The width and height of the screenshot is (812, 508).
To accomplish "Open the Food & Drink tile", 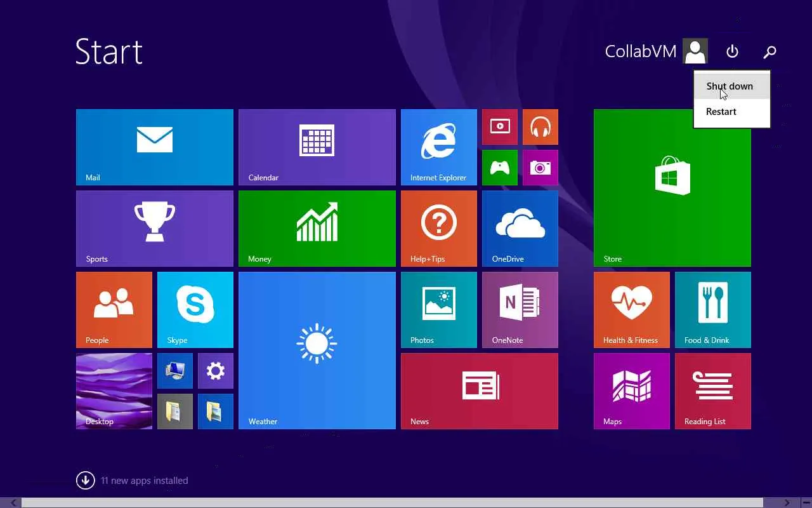I will pos(713,310).
